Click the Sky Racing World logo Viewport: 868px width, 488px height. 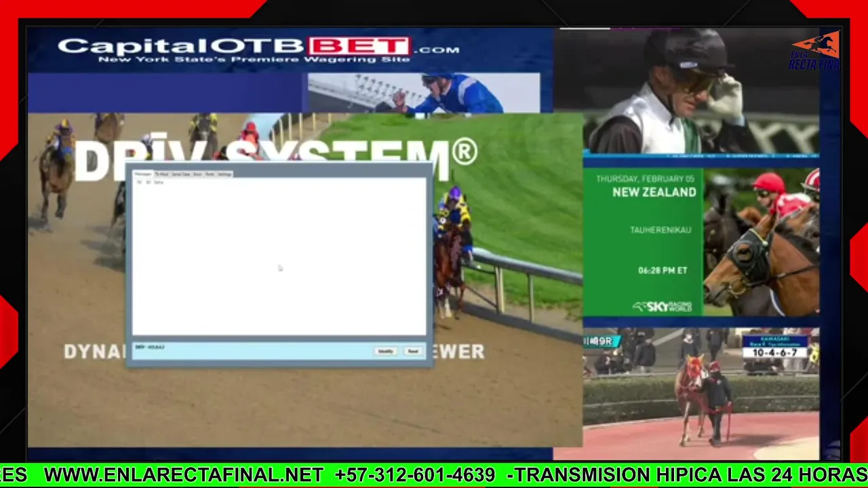(662, 306)
